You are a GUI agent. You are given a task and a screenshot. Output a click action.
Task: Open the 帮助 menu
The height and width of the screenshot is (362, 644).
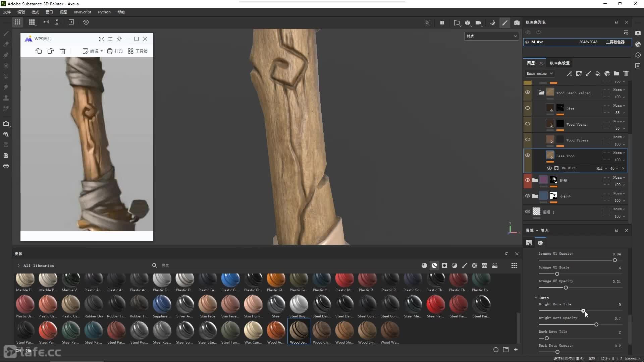pyautogui.click(x=121, y=12)
